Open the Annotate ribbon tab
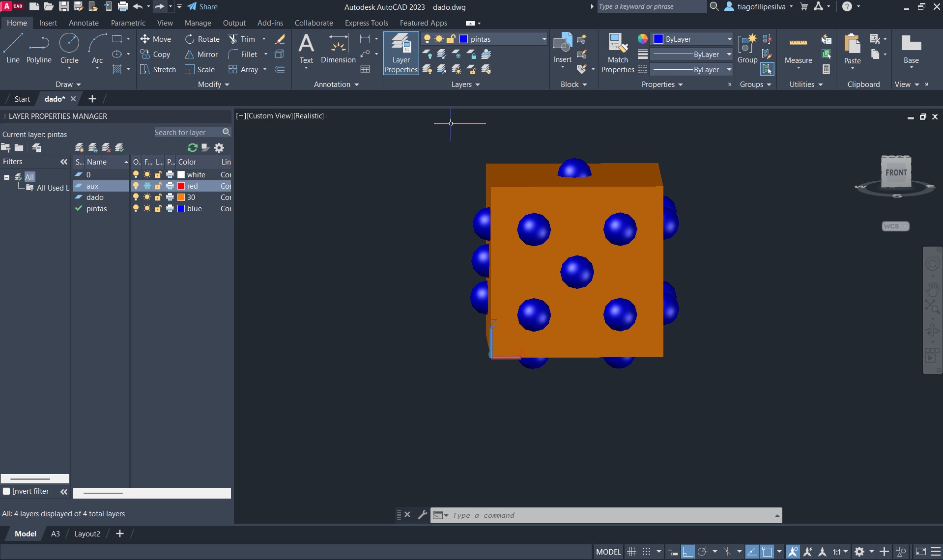943x560 pixels. tap(84, 23)
